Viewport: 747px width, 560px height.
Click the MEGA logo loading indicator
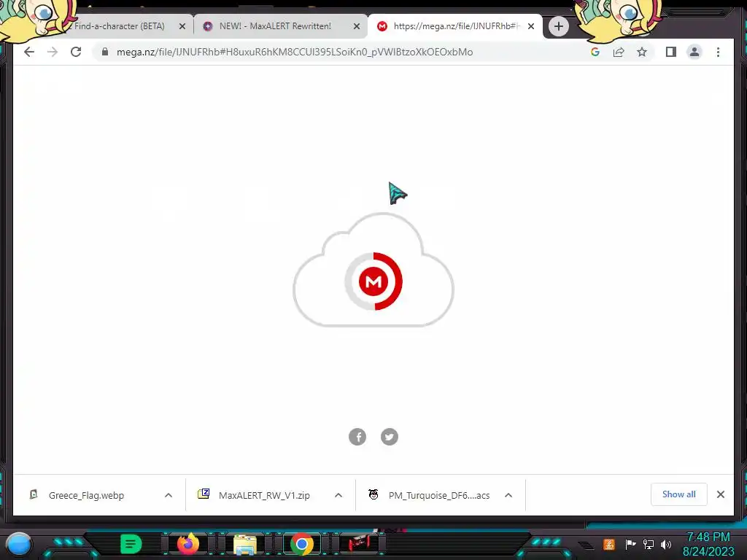tap(373, 281)
